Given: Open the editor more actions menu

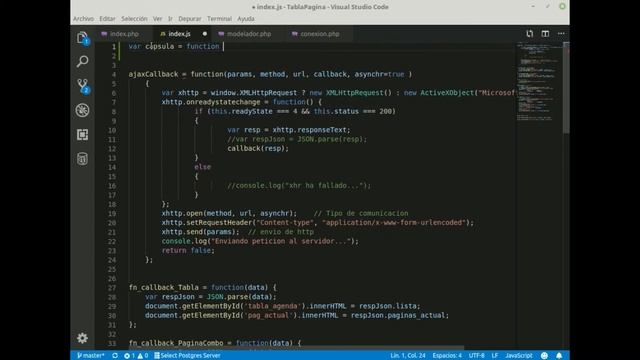Looking at the screenshot, I should pos(561,34).
